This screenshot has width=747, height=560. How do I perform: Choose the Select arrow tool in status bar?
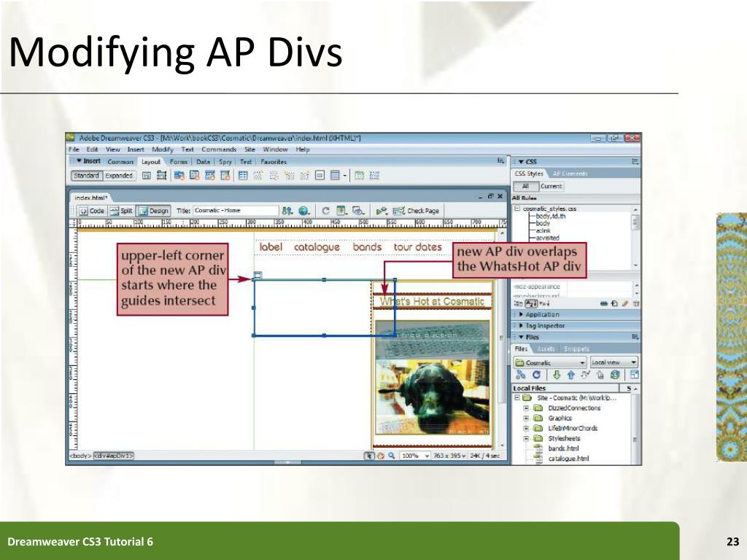tap(368, 456)
